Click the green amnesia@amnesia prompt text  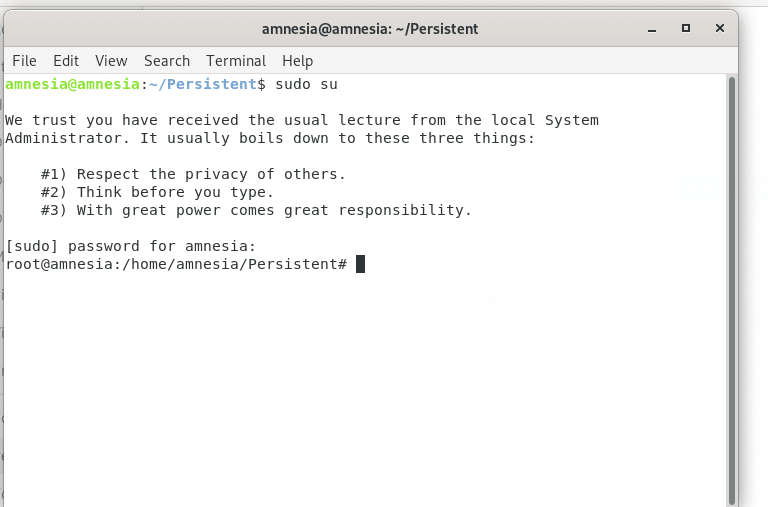tap(72, 84)
